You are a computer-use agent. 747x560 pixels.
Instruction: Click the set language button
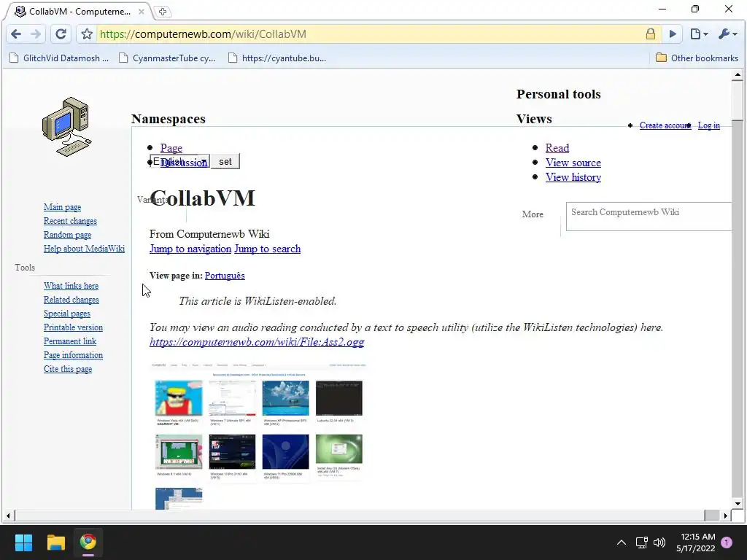coord(225,161)
